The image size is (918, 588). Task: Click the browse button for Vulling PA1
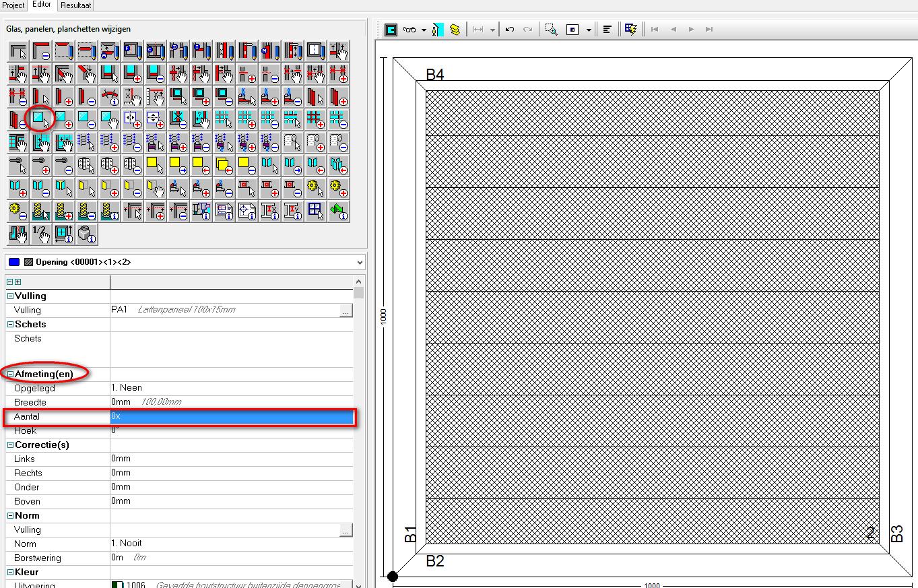coord(346,311)
